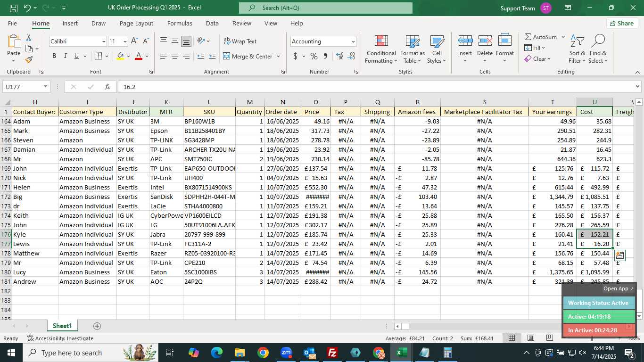This screenshot has width=644, height=362.
Task: Toggle Italic formatting
Action: pos(65,56)
